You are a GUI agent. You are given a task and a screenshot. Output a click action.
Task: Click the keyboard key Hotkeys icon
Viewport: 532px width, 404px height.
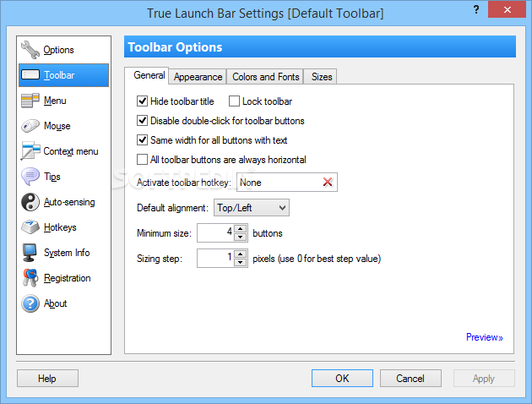(30, 227)
